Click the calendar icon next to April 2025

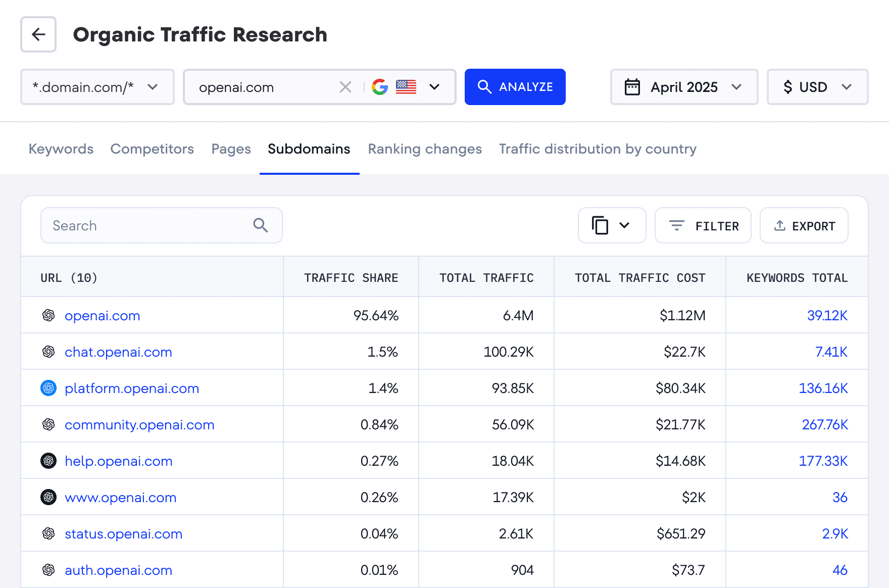[x=633, y=87]
